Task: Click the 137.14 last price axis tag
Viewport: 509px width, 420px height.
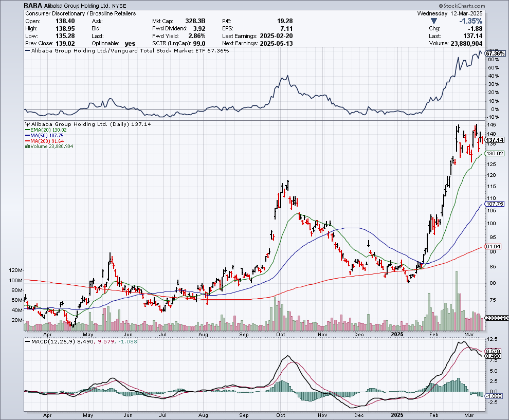Action: (495, 140)
